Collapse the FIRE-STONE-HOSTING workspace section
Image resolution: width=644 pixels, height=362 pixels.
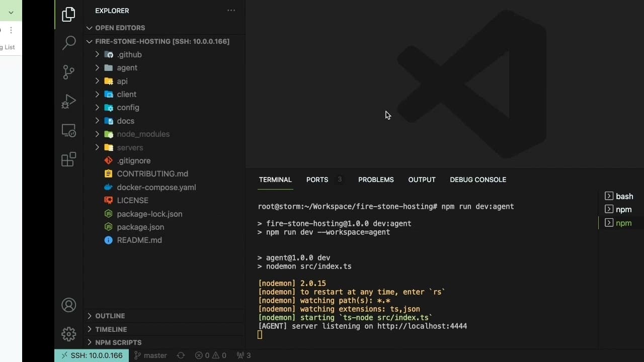point(162,41)
